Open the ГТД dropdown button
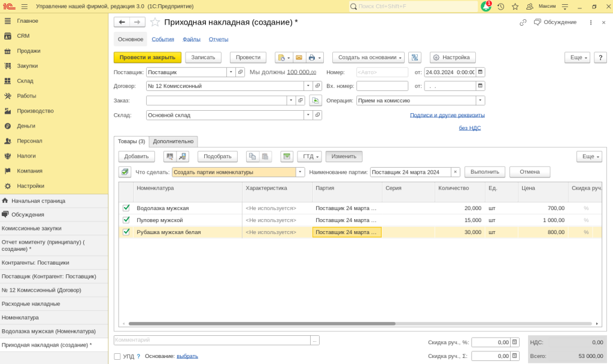 pyautogui.click(x=309, y=156)
